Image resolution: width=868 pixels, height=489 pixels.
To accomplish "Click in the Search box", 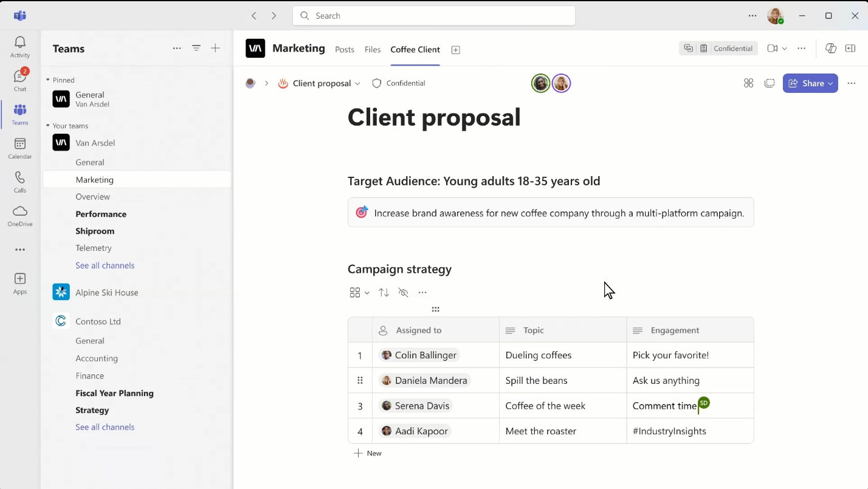I will click(x=434, y=16).
